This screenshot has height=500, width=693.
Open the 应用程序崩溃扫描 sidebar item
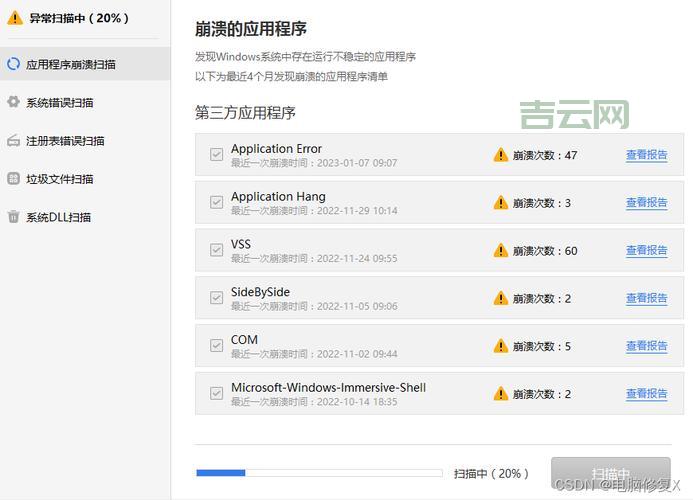pyautogui.click(x=85, y=64)
